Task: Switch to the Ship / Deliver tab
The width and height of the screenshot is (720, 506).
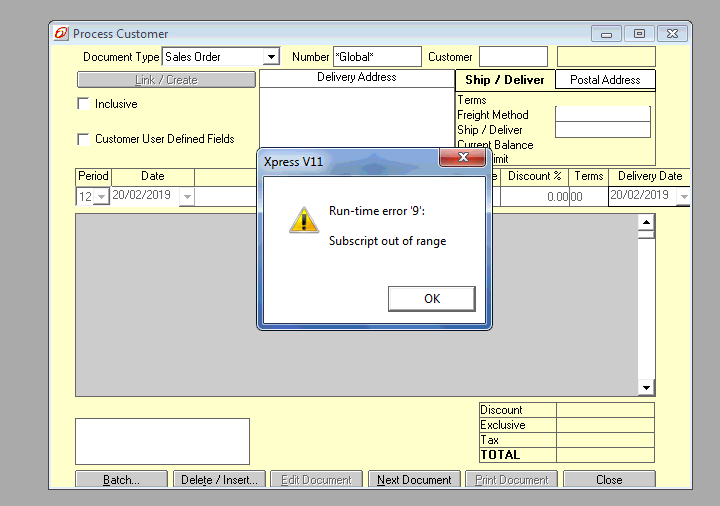Action: tap(505, 80)
